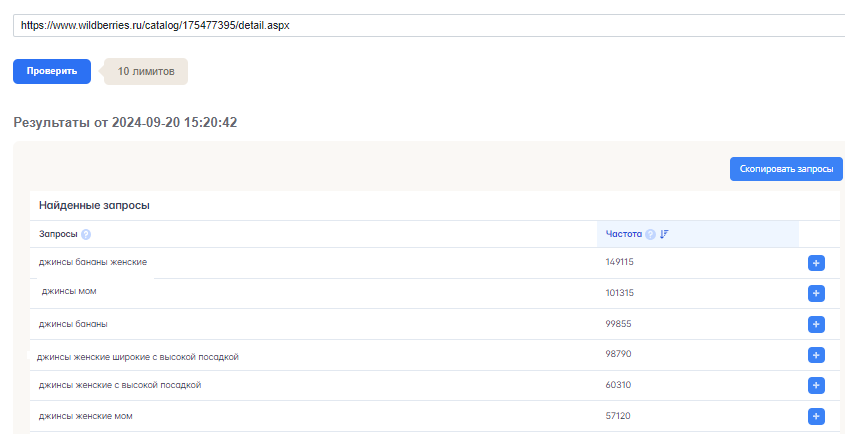Image resolution: width=845 pixels, height=434 pixels.
Task: Select query text 'джинсы мом'
Action: coord(69,291)
